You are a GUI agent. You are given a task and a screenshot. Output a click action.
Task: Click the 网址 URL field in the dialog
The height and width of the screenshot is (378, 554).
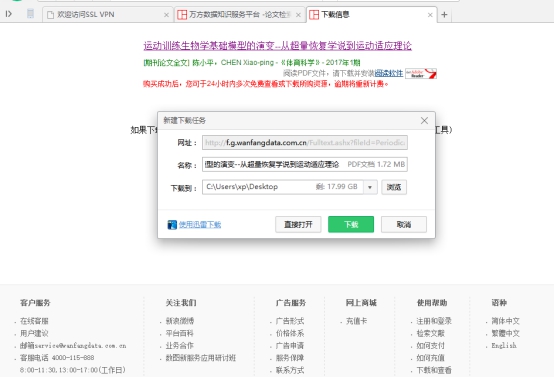click(305, 143)
